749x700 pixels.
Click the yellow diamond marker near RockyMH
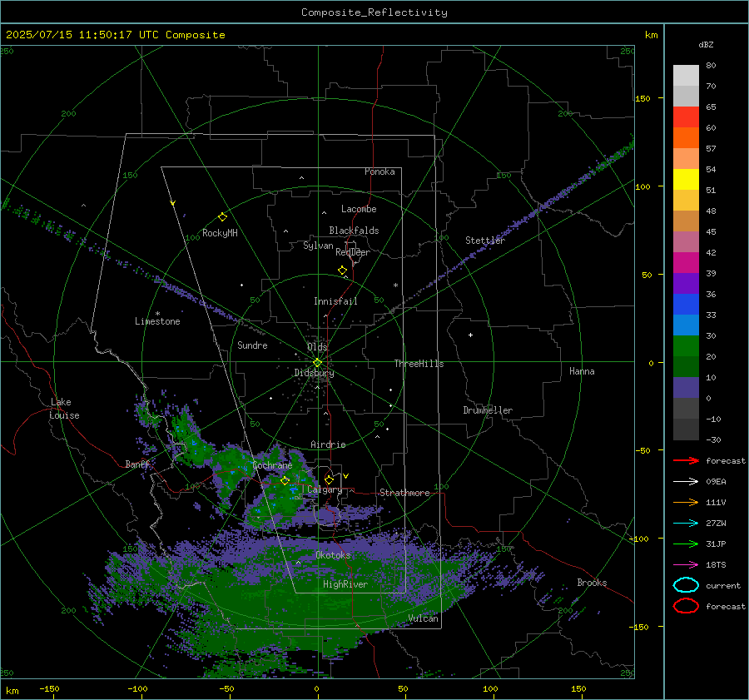pos(222,217)
